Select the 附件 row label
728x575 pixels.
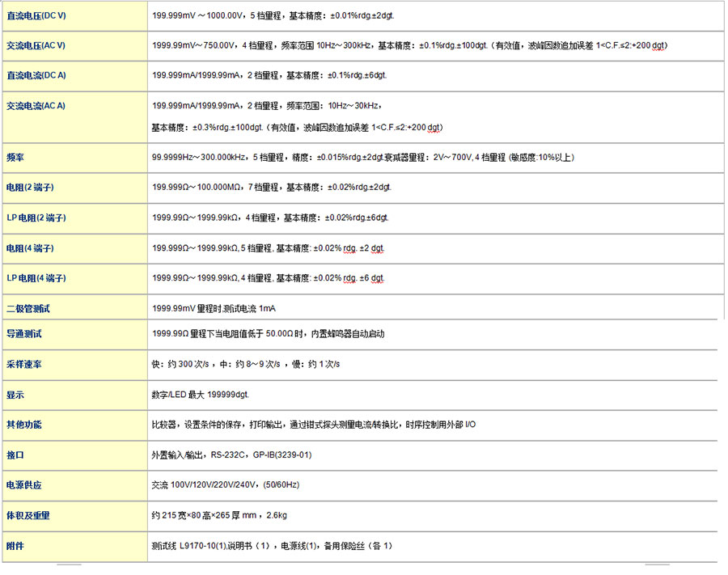15,546
